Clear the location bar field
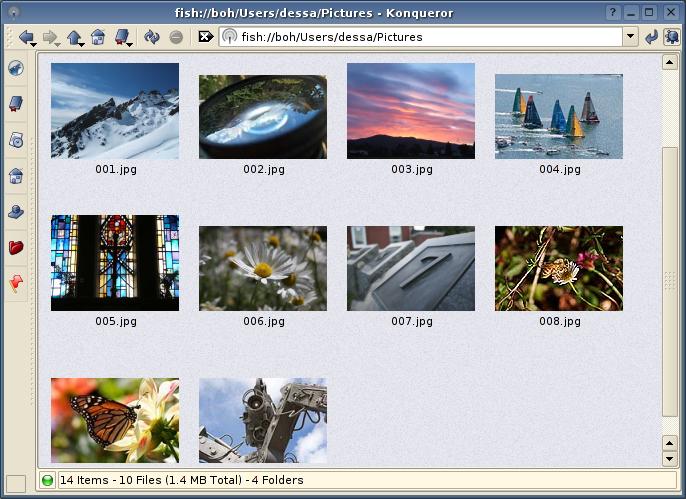This screenshot has height=499, width=686. [205, 37]
